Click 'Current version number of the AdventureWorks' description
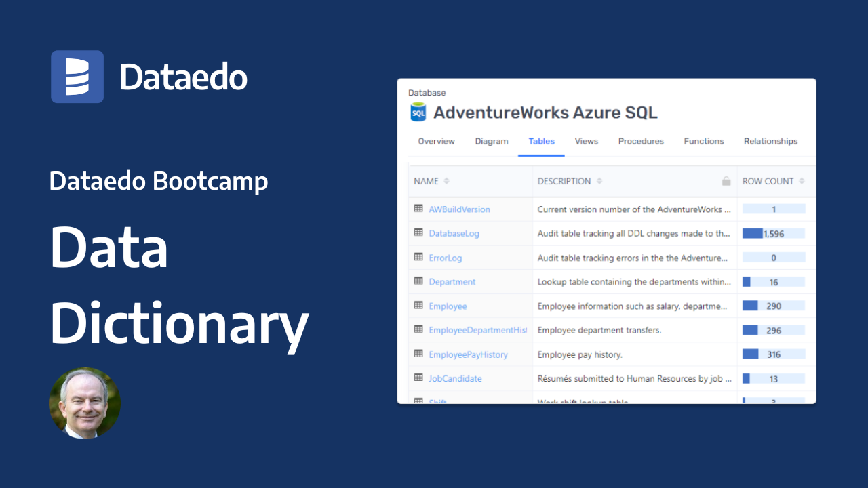 coord(634,209)
